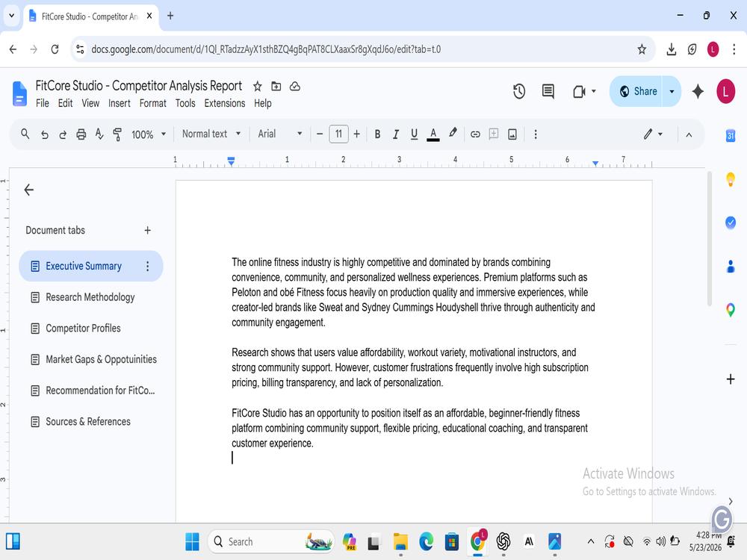Viewport: 747px width, 560px height.
Task: Open the Edit menu
Action: click(x=65, y=103)
